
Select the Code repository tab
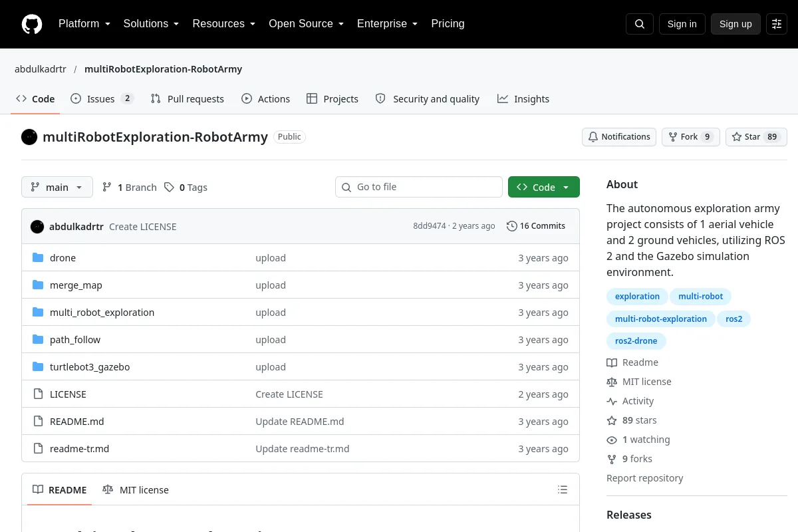35,99
